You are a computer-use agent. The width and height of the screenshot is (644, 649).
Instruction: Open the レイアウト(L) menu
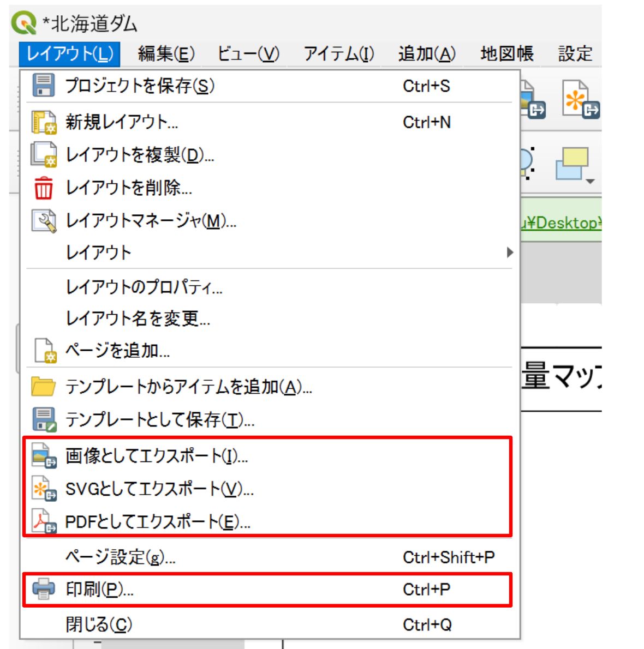tap(69, 54)
